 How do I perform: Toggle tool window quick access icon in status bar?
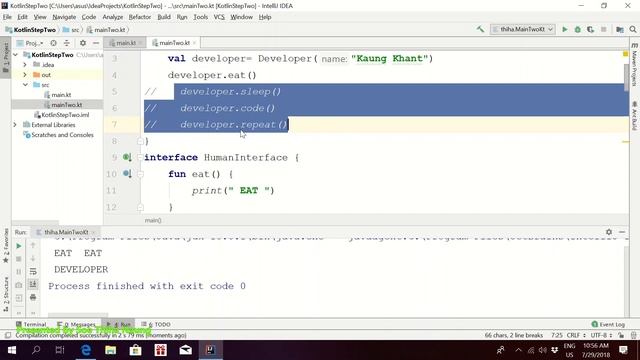point(7,335)
